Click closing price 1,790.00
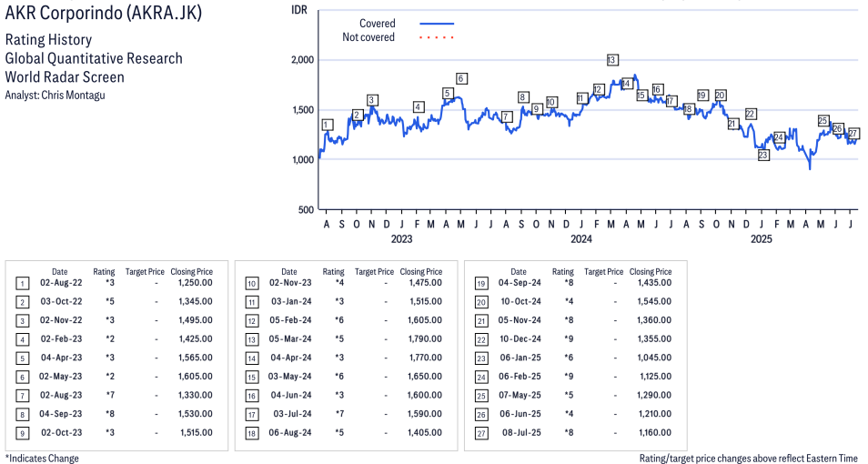 coord(425,339)
